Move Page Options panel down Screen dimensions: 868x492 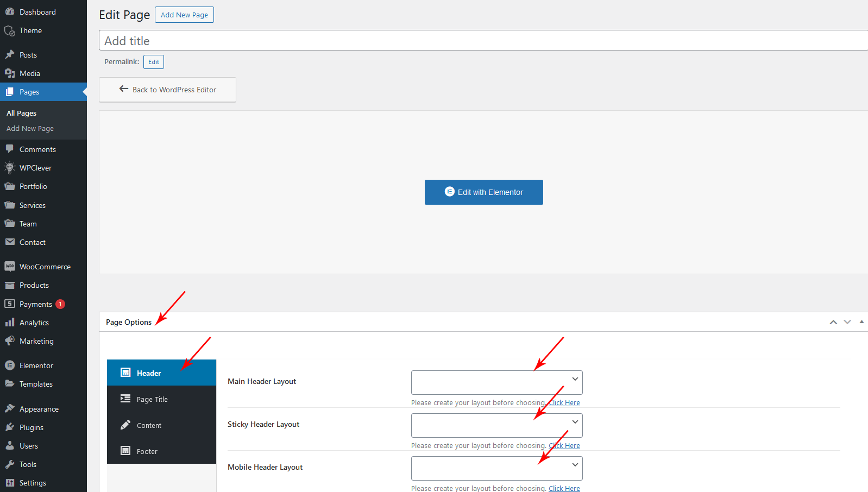[x=847, y=322]
